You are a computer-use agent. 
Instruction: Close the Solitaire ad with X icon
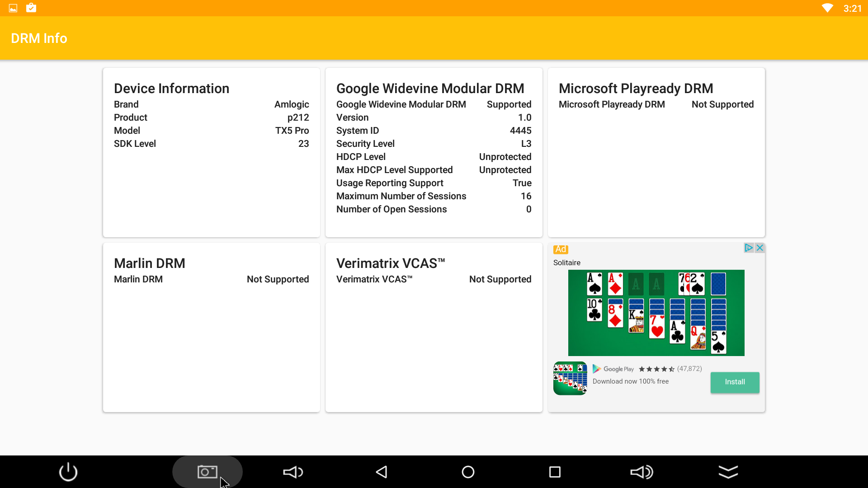[760, 248]
